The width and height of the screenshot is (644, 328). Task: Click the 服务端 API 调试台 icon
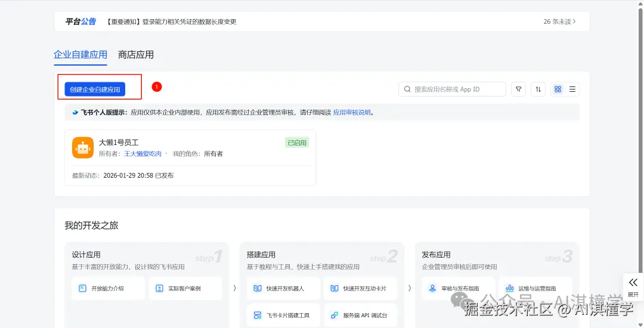(x=335, y=315)
